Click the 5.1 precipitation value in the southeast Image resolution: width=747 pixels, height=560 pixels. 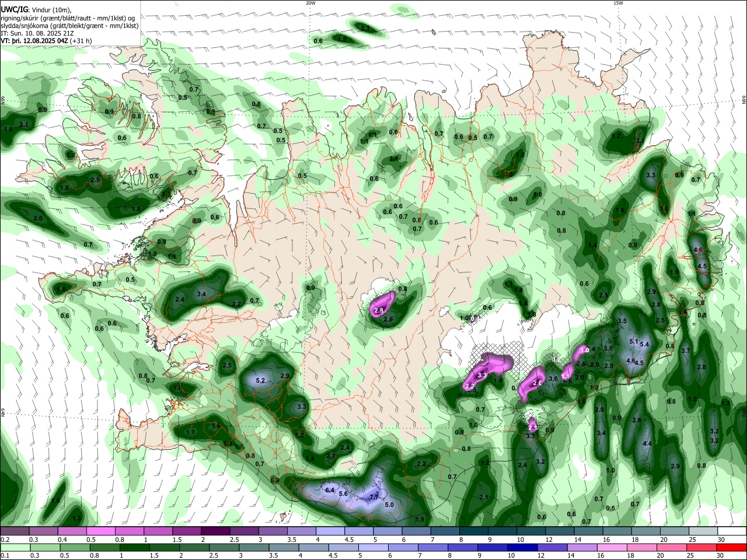pyautogui.click(x=634, y=341)
